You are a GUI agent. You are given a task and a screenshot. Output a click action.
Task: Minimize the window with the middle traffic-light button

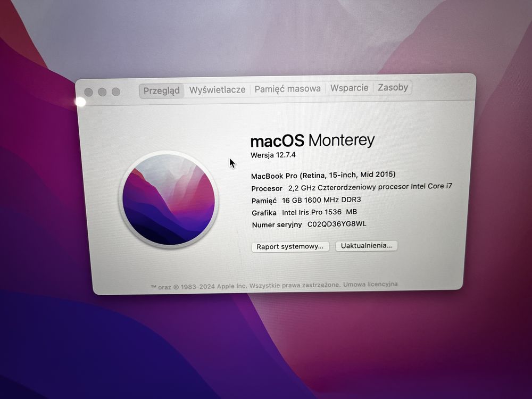102,92
